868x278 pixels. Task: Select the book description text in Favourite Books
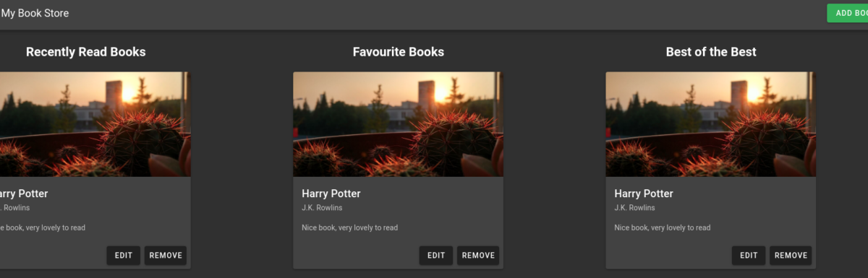[349, 227]
